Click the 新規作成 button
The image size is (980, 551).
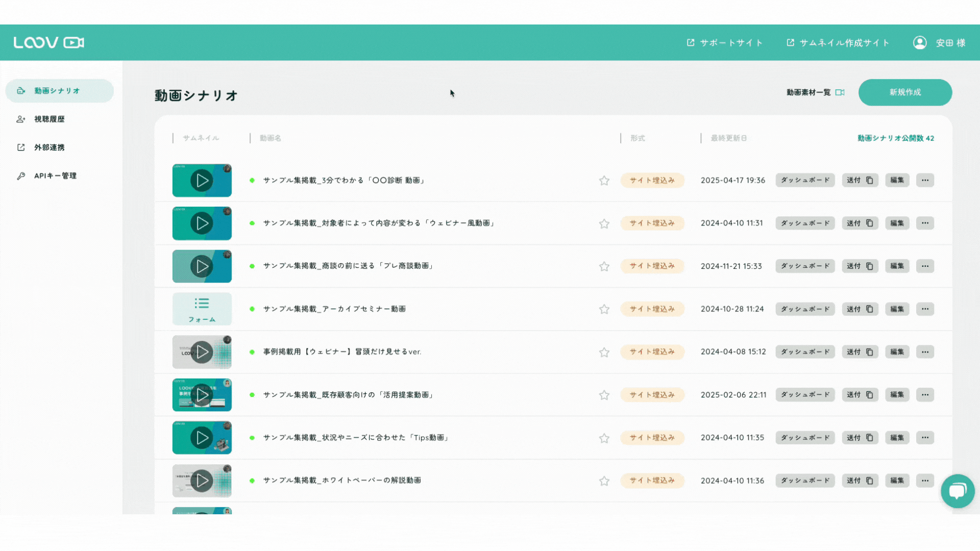(x=904, y=92)
